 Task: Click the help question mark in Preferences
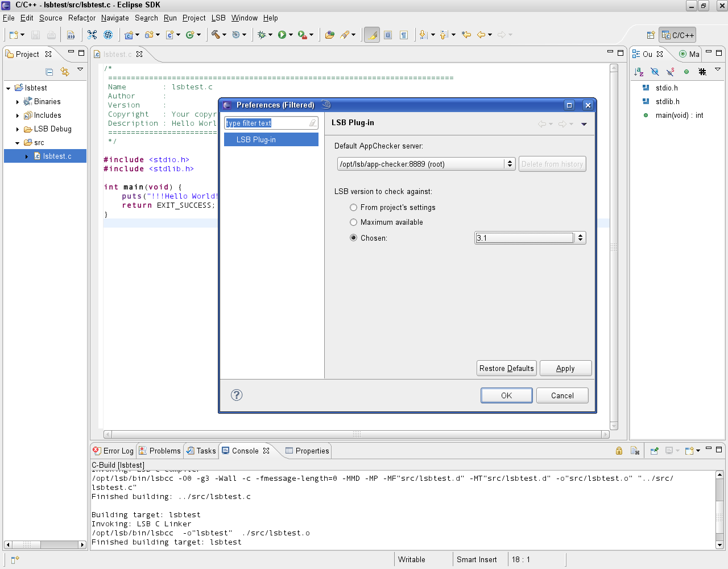point(237,395)
